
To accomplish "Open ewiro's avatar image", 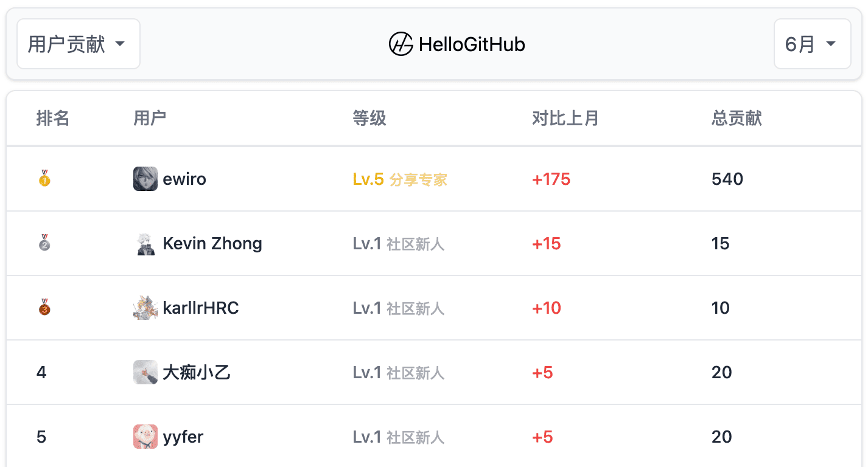I will [x=145, y=179].
